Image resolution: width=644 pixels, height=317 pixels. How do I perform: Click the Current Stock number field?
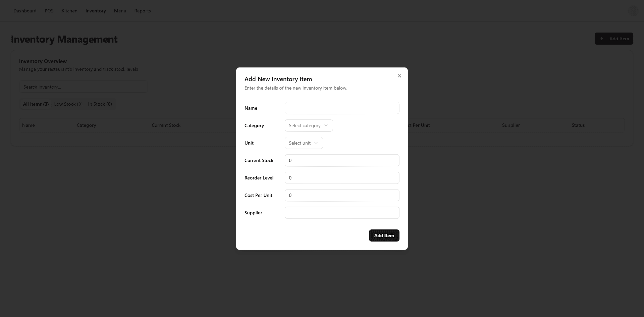pos(342,160)
